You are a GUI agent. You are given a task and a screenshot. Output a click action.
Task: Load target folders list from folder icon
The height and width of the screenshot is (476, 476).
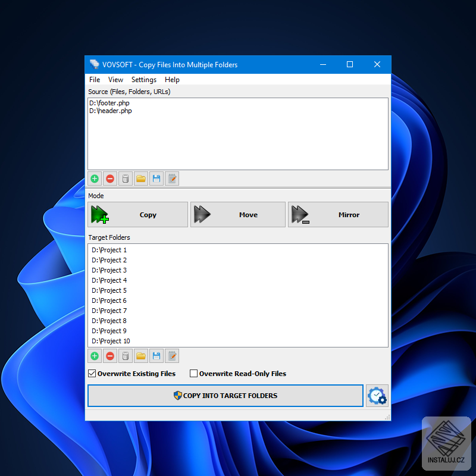tap(141, 356)
